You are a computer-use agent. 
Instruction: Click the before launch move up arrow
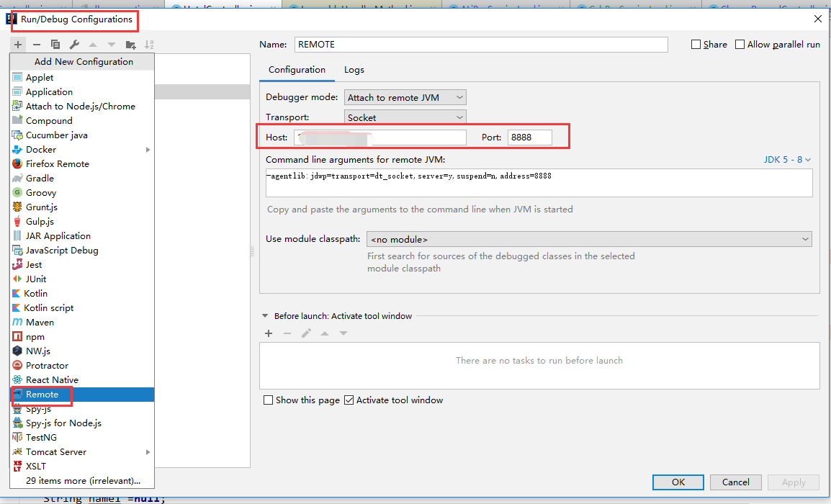pos(325,333)
